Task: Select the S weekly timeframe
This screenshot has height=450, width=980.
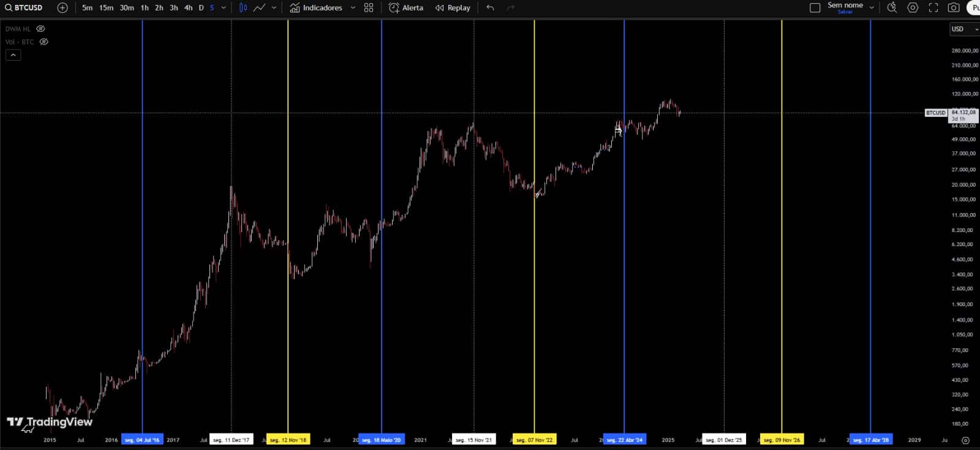Action: [212, 8]
